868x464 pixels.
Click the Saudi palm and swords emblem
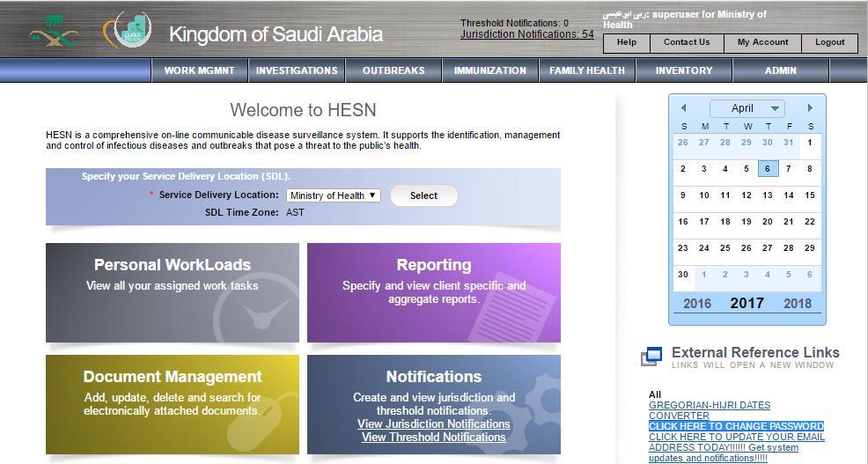tap(54, 31)
